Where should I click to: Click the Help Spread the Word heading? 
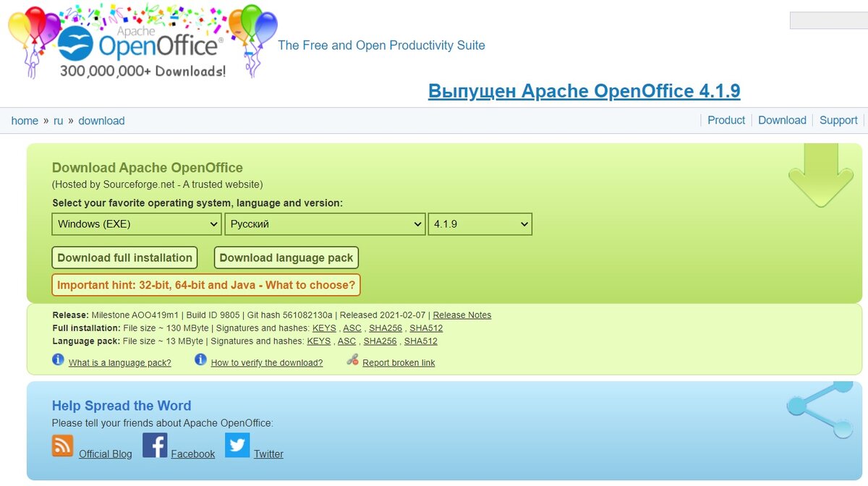(122, 406)
